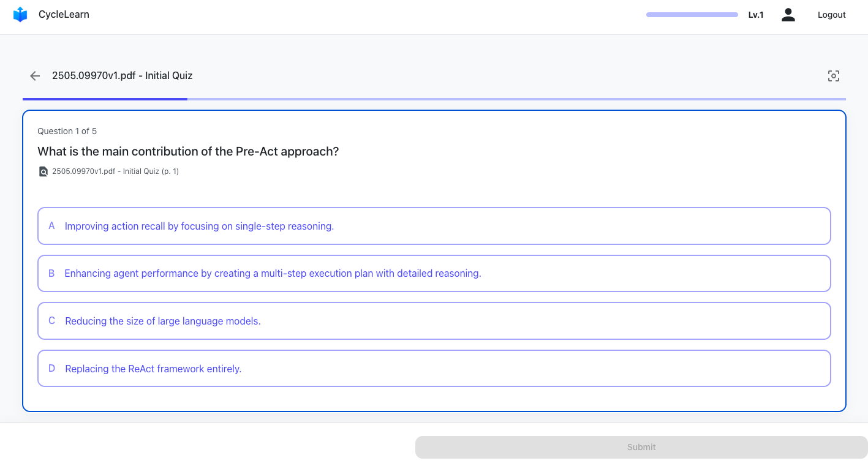Click the Pre-Act main contribution question text
Viewport: 868px width, 466px height.
coord(188,151)
